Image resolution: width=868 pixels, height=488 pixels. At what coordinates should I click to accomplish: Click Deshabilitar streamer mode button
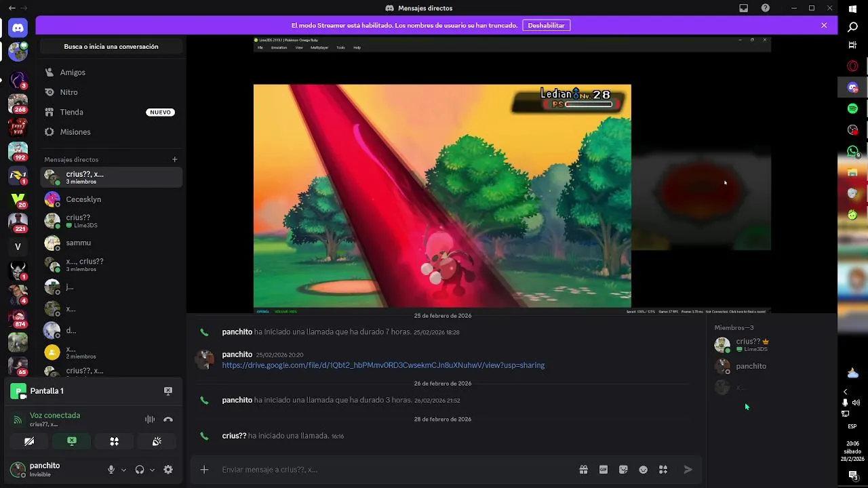[547, 25]
